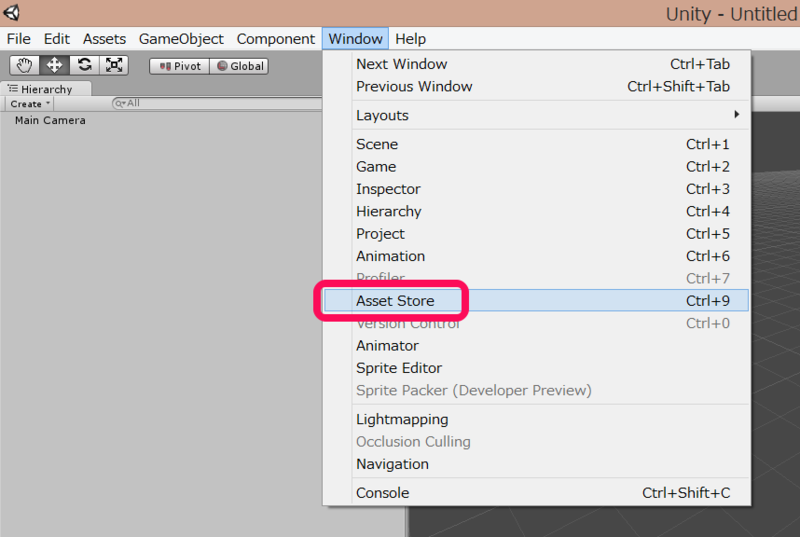Open the Component menu
The width and height of the screenshot is (800, 537).
[276, 39]
